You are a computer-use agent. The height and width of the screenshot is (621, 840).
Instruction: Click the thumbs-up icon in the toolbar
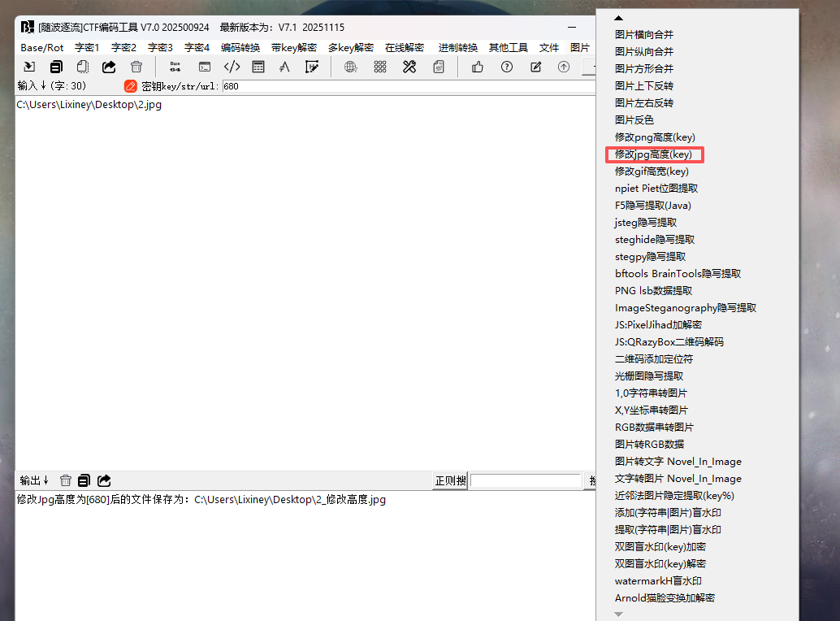[x=478, y=67]
